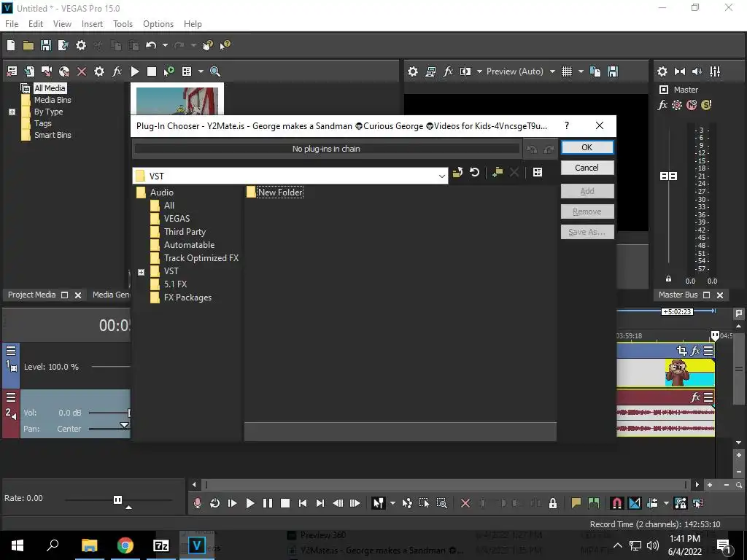Screen dimensions: 747x560
Task: Open Tools menu
Action: pos(123,24)
